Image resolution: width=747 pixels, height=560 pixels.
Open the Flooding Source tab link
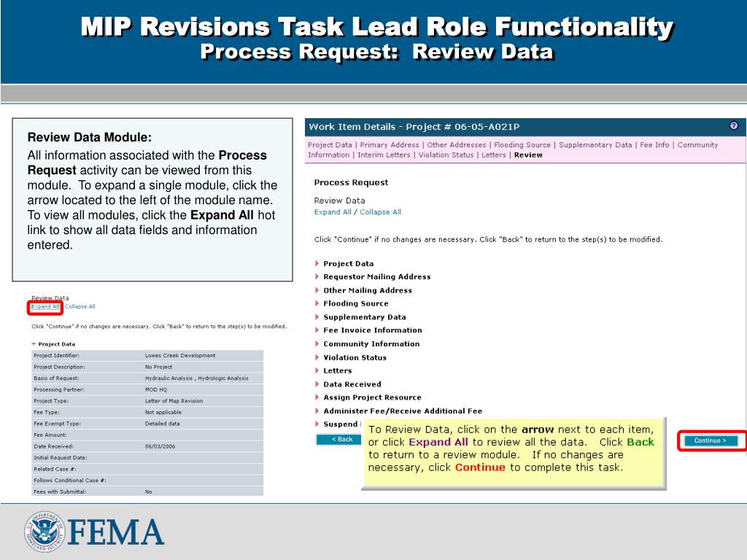pyautogui.click(x=522, y=145)
